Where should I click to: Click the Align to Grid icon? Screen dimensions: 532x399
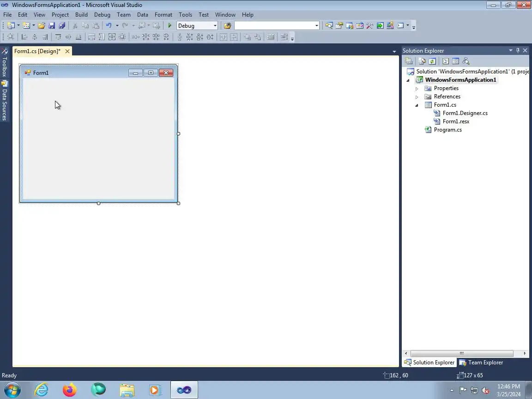11,37
